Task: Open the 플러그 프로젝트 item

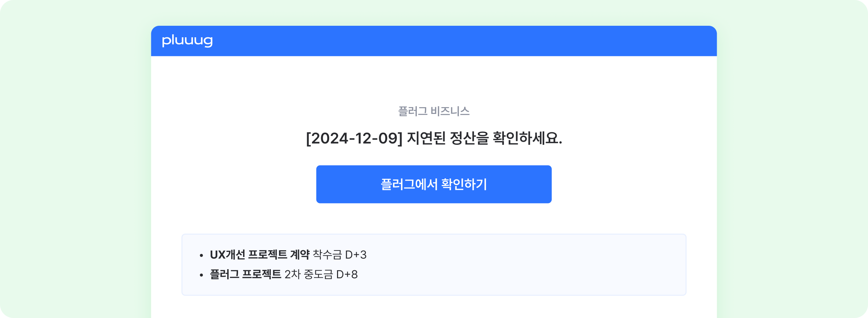Action: 245,274
